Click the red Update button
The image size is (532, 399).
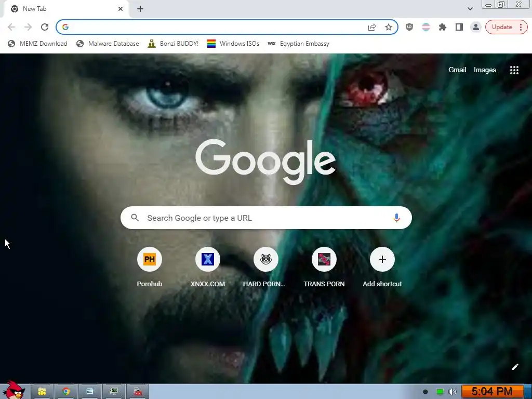502,27
